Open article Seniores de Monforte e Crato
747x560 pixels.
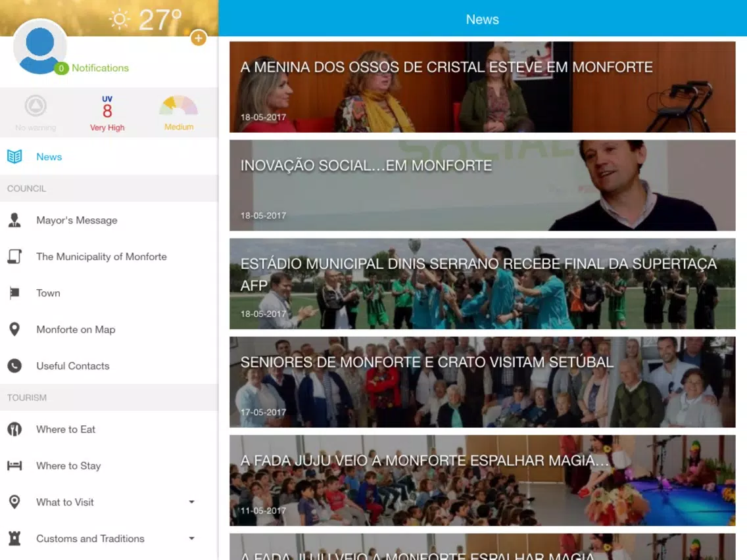click(x=482, y=382)
